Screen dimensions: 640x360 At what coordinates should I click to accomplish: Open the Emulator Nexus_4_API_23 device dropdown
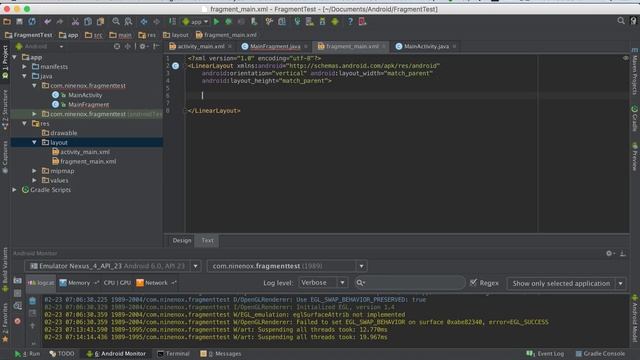pyautogui.click(x=196, y=266)
